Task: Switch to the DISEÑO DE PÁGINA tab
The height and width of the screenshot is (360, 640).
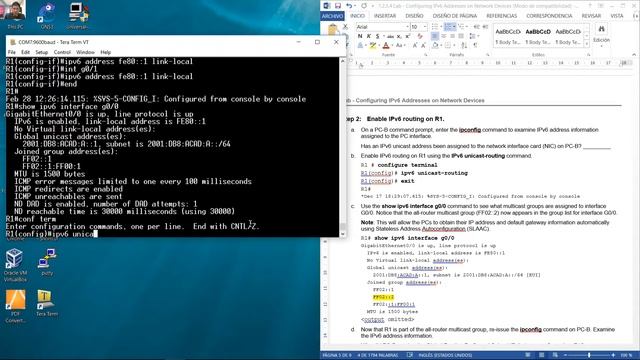Action: (455, 16)
